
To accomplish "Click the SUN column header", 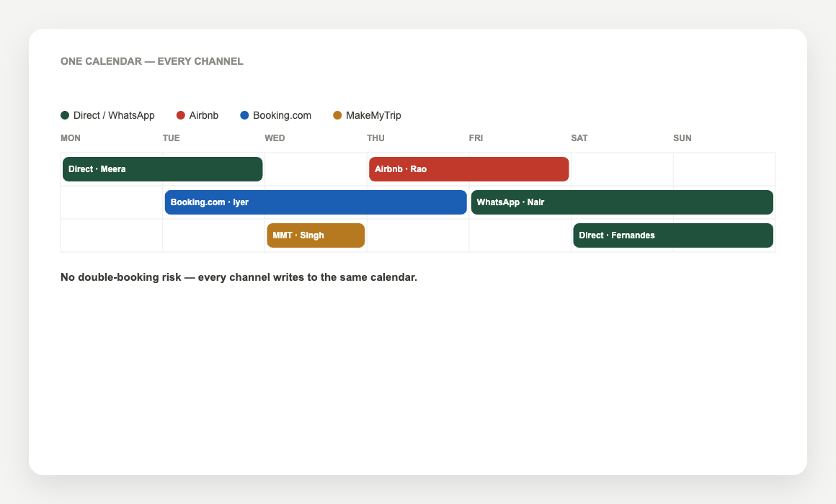I will 682,138.
